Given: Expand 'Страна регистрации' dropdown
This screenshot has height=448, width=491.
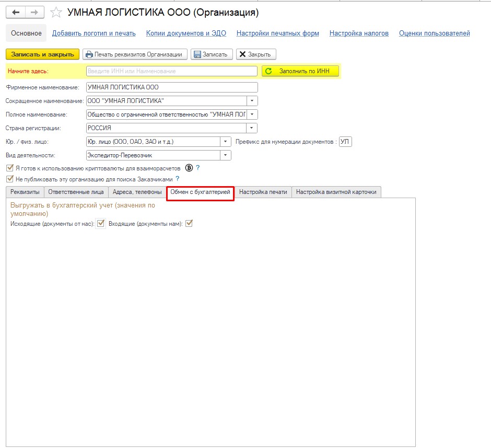Looking at the screenshot, I should tap(251, 128).
